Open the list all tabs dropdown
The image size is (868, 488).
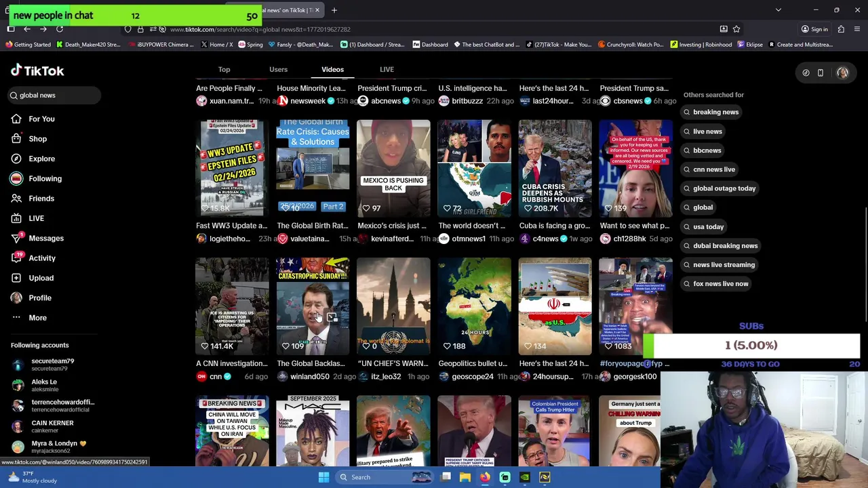[x=778, y=10]
